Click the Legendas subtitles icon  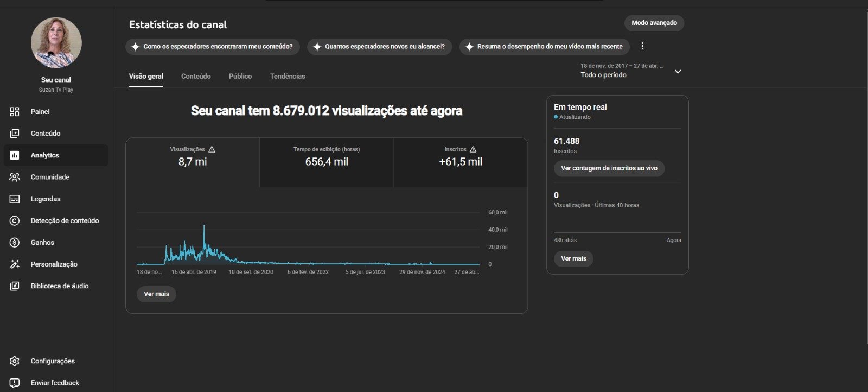click(15, 199)
